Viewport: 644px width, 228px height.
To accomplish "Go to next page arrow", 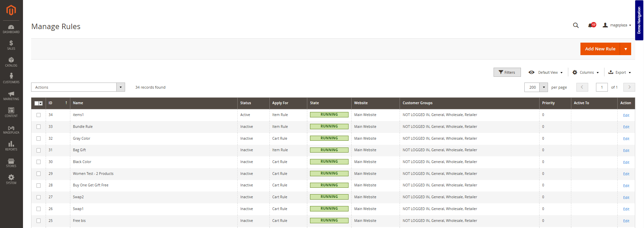I will click(629, 87).
